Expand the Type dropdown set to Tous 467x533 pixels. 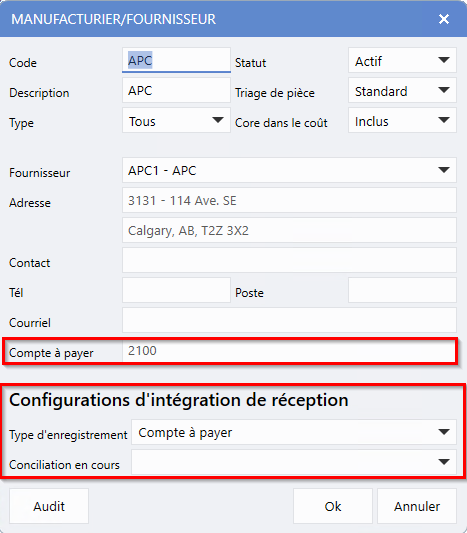click(x=176, y=120)
